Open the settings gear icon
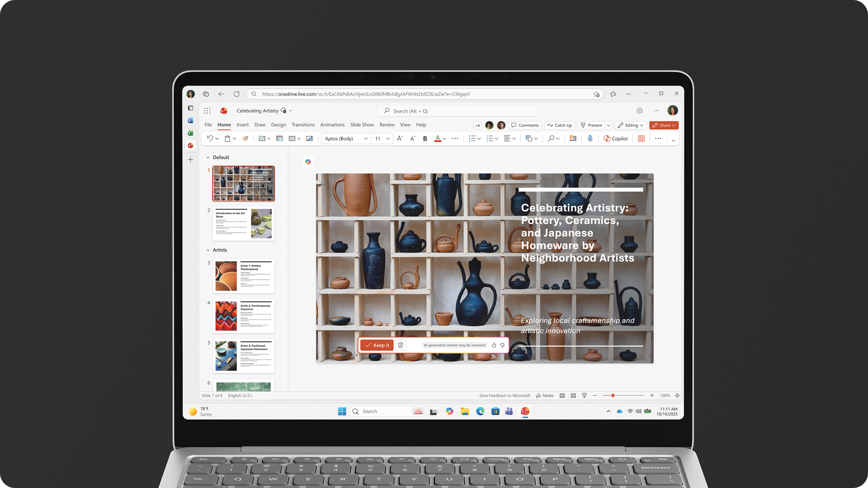Image resolution: width=868 pixels, height=488 pixels. click(640, 111)
